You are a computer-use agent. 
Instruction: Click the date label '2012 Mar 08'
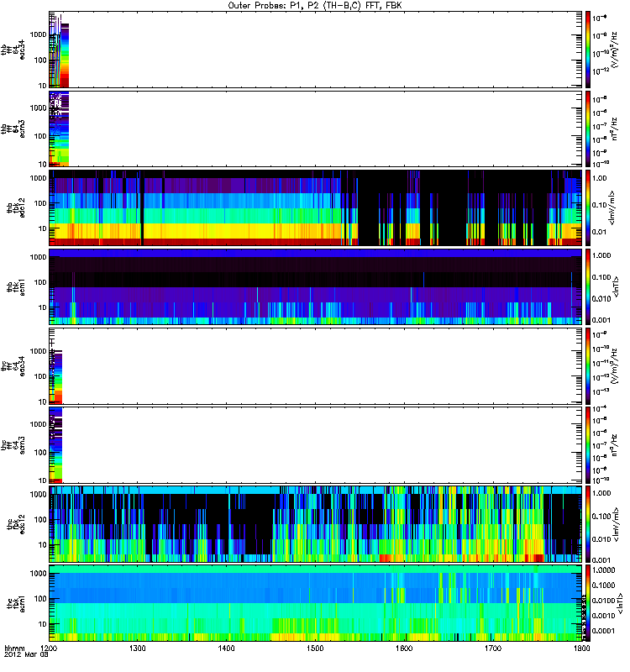26,655
